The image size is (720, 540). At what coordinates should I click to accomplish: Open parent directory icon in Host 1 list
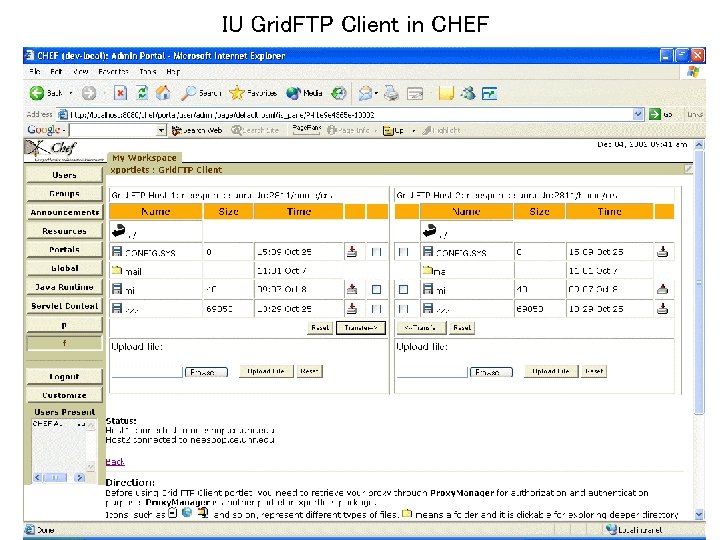click(x=119, y=231)
